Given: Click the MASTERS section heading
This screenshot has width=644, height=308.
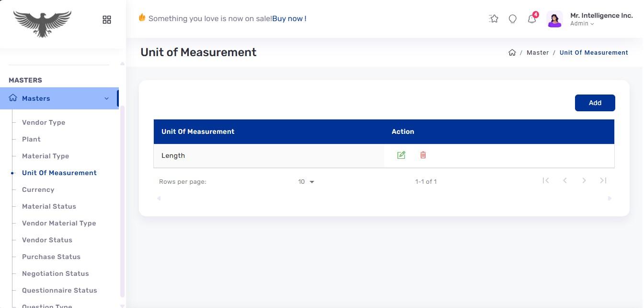Looking at the screenshot, I should click(25, 80).
